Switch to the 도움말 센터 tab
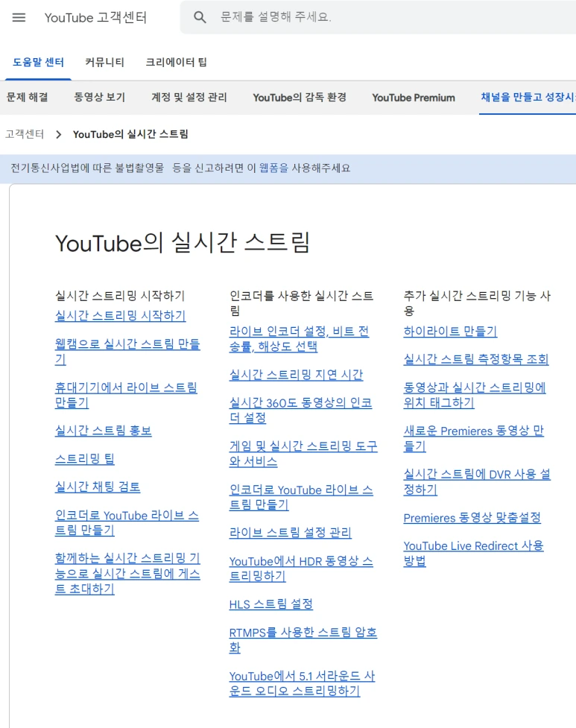The image size is (576, 728). pos(38,62)
